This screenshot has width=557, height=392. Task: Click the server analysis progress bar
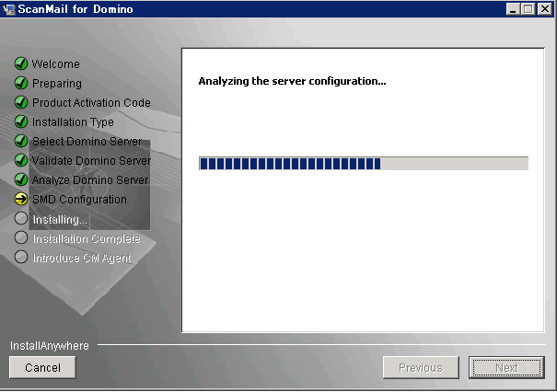(x=363, y=164)
